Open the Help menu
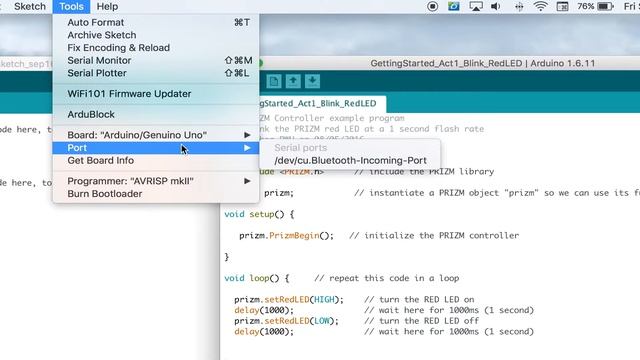Screen dimensions: 640x360 tap(107, 7)
